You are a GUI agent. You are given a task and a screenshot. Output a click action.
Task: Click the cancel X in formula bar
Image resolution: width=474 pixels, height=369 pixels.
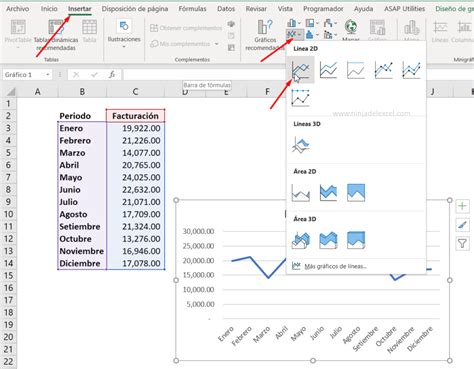click(x=76, y=75)
